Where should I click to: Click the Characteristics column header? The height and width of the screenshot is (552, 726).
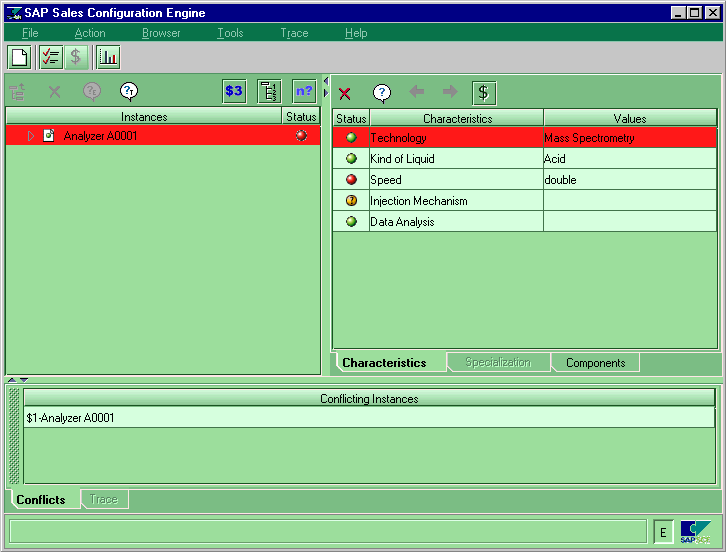pyautogui.click(x=457, y=119)
